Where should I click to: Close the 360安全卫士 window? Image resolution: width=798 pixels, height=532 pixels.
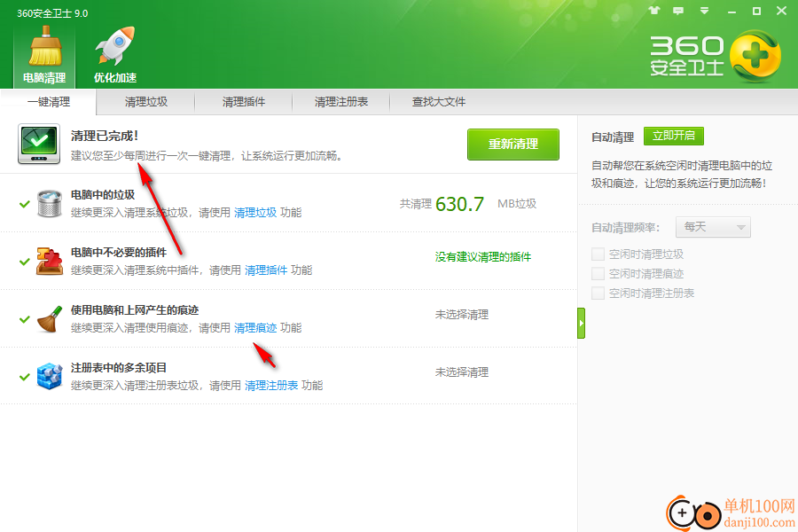coord(782,11)
